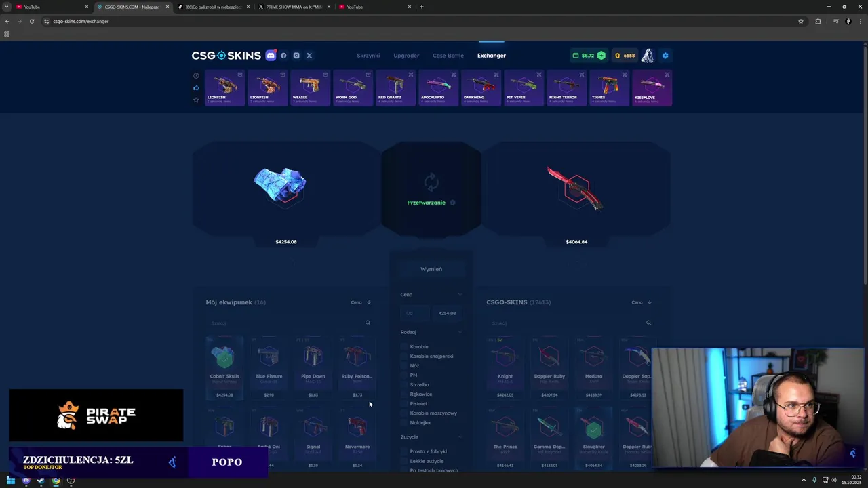Bookmark this page with the star icon
Viewport: 868px width, 488px height.
pos(801,21)
